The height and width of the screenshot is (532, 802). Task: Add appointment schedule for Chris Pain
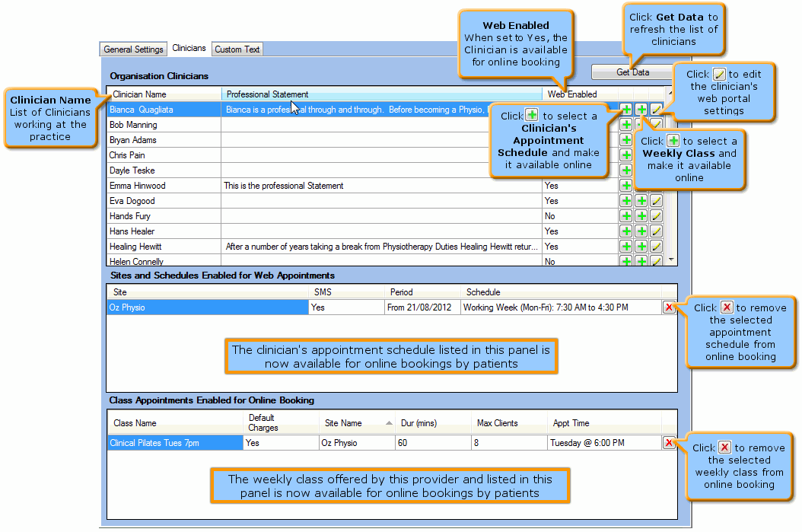point(625,155)
